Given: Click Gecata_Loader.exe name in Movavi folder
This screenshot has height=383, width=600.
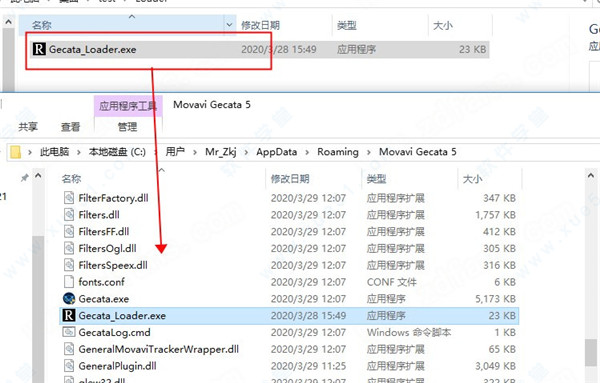Looking at the screenshot, I should (122, 316).
